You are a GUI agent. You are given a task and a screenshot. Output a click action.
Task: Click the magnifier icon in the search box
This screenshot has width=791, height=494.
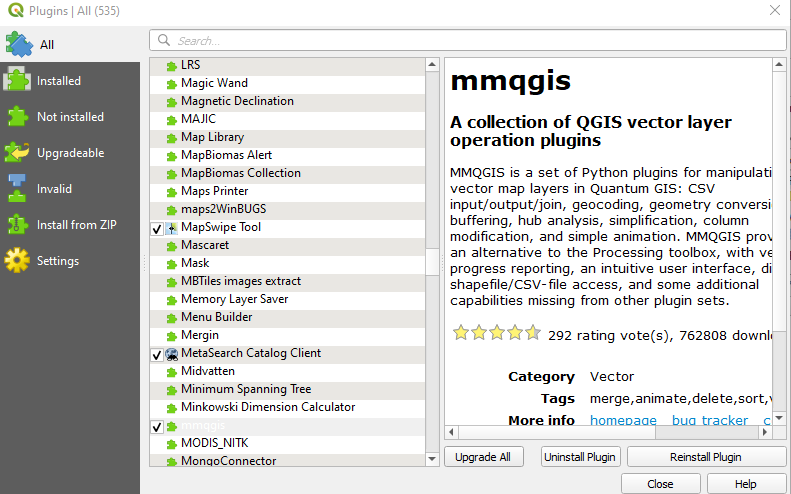point(163,40)
